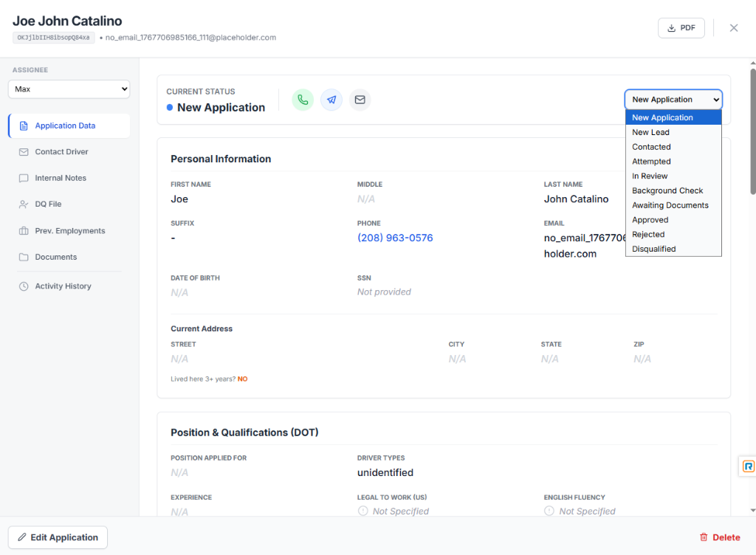This screenshot has height=555, width=756.
Task: Choose Approved from the status options
Action: click(650, 220)
